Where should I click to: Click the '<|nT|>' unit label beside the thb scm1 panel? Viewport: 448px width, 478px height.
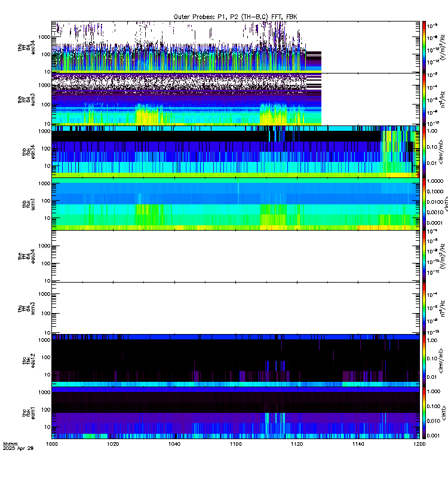[446, 204]
